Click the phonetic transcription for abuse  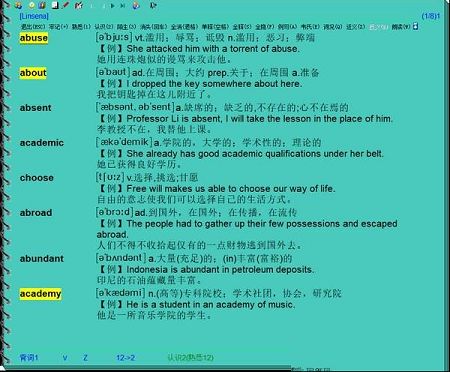(x=114, y=37)
